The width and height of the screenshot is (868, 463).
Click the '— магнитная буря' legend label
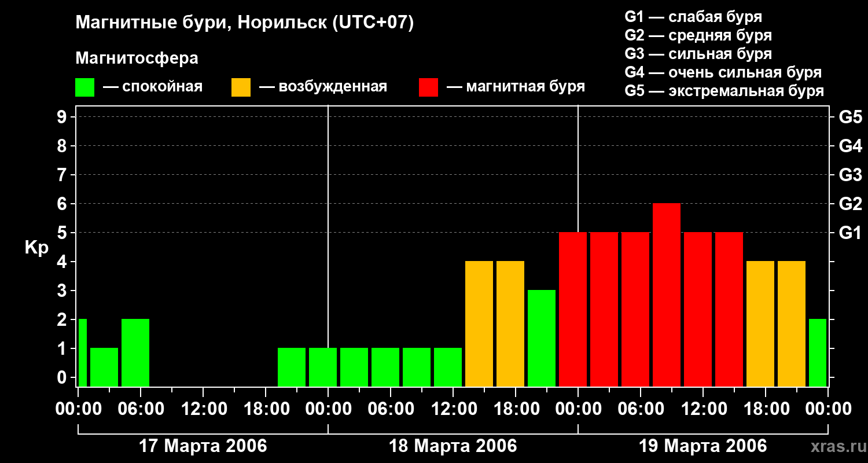point(516,87)
